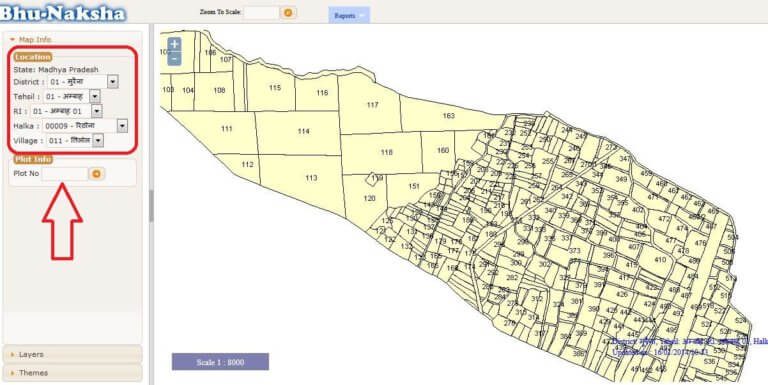Select plot 112 on the map
The height and width of the screenshot is (385, 768).
[x=247, y=165]
